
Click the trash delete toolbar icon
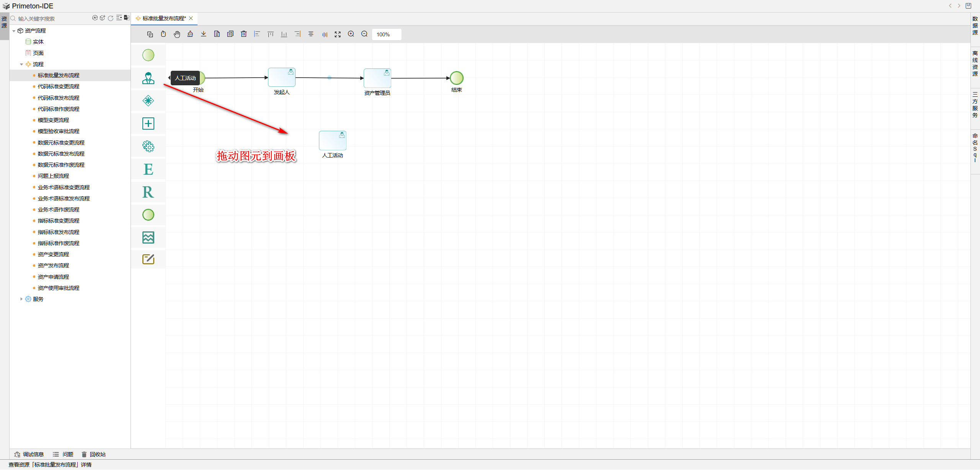coord(244,34)
